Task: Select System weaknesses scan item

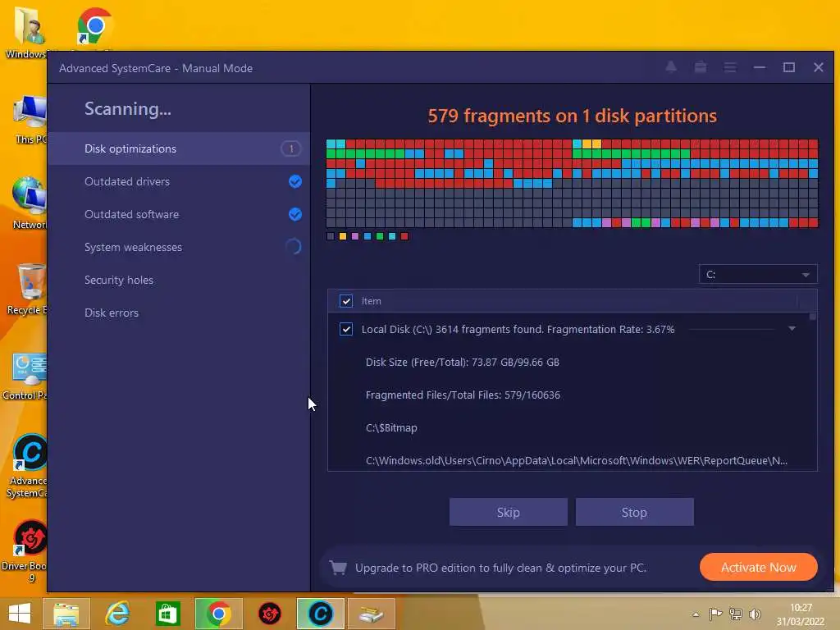Action: (179, 247)
